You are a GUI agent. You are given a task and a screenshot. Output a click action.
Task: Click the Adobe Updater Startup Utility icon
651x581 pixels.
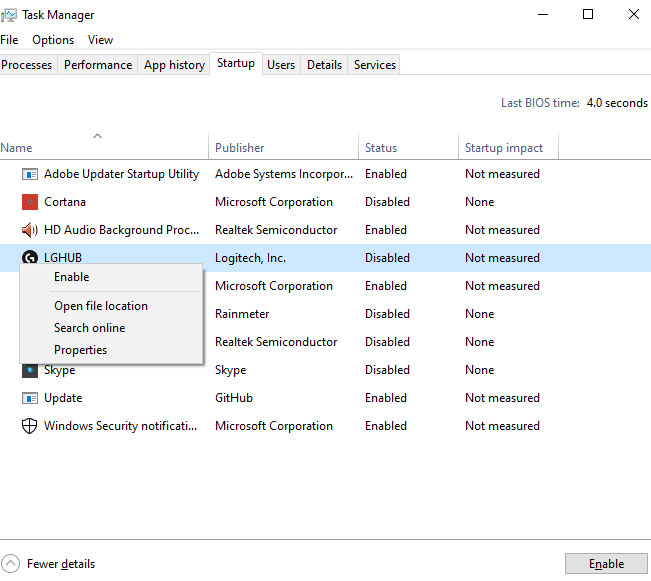[x=29, y=174]
